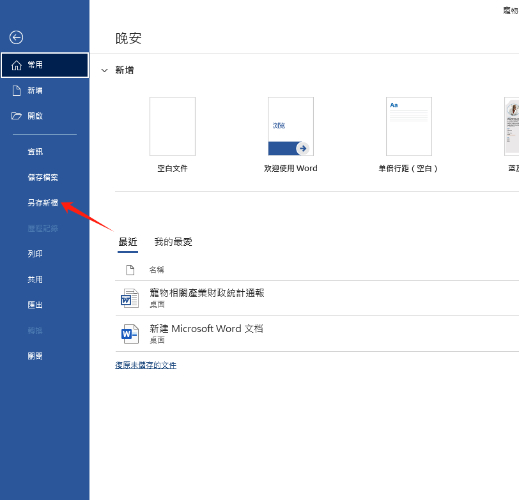
Task: Switch to the 我的最愛 tab
Action: tap(173, 242)
